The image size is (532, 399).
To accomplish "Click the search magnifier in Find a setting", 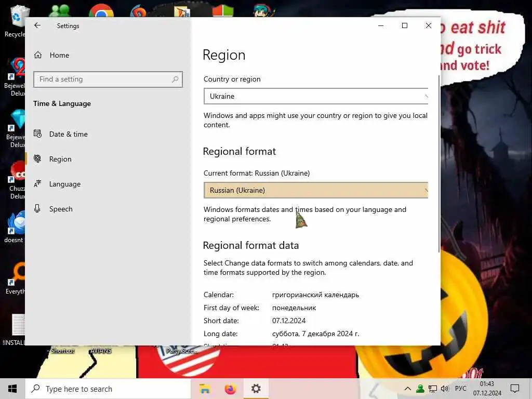I will click(x=175, y=79).
